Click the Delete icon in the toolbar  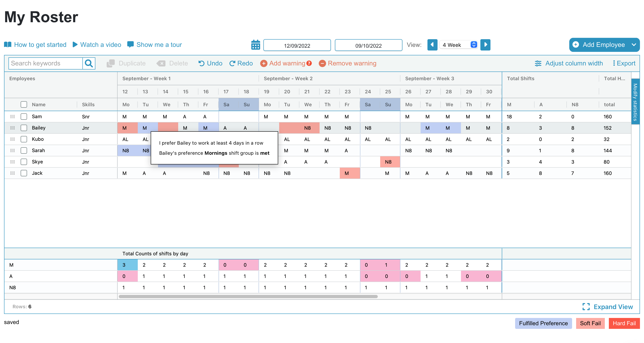[x=161, y=63]
